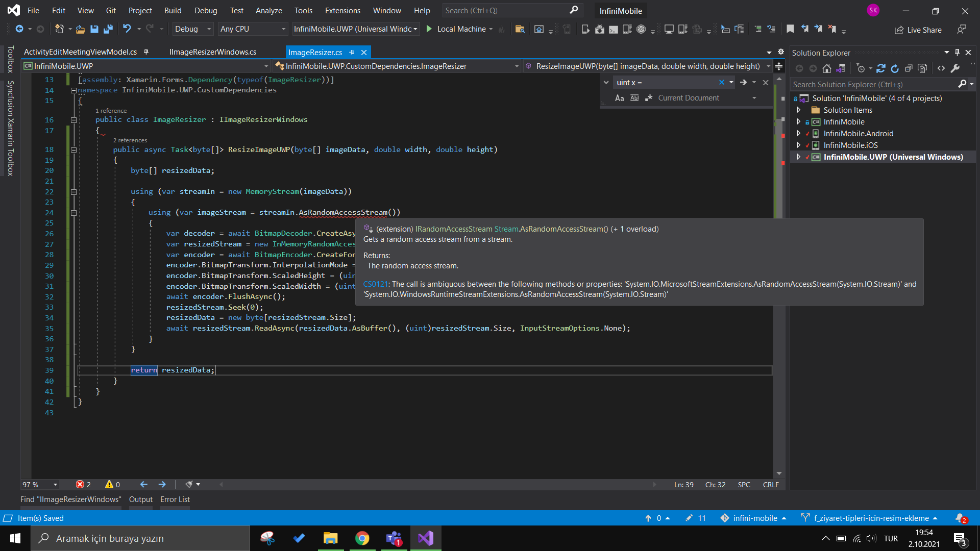The width and height of the screenshot is (980, 551).
Task: Click the Save All toolbar icon
Action: (108, 29)
